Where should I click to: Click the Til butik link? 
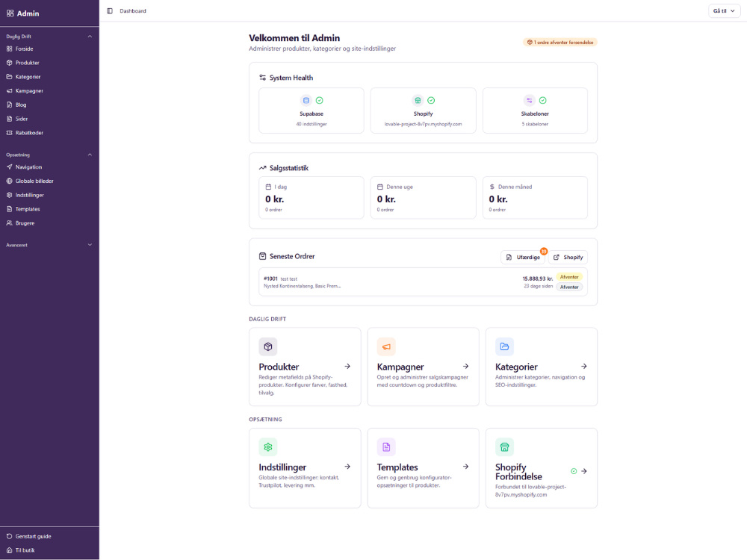[x=49, y=550]
